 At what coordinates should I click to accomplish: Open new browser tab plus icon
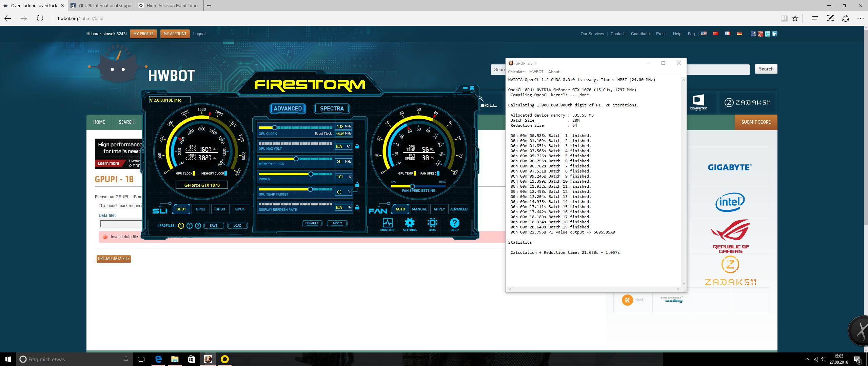coord(209,5)
